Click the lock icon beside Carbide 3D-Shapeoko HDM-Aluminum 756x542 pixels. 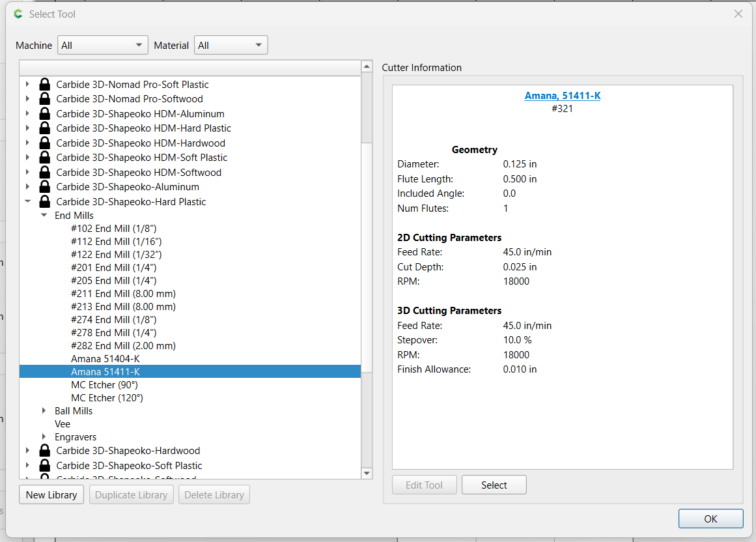[x=45, y=114]
